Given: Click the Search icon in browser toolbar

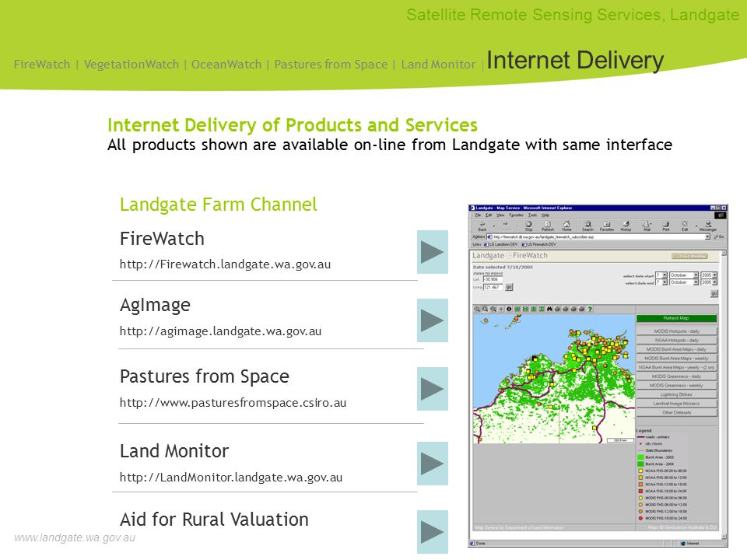Looking at the screenshot, I should [588, 226].
